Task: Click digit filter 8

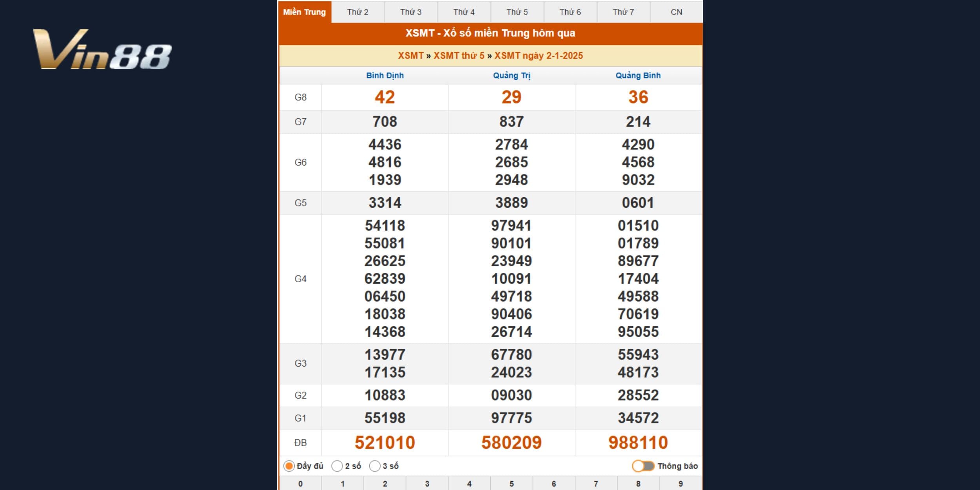Action: [x=638, y=484]
